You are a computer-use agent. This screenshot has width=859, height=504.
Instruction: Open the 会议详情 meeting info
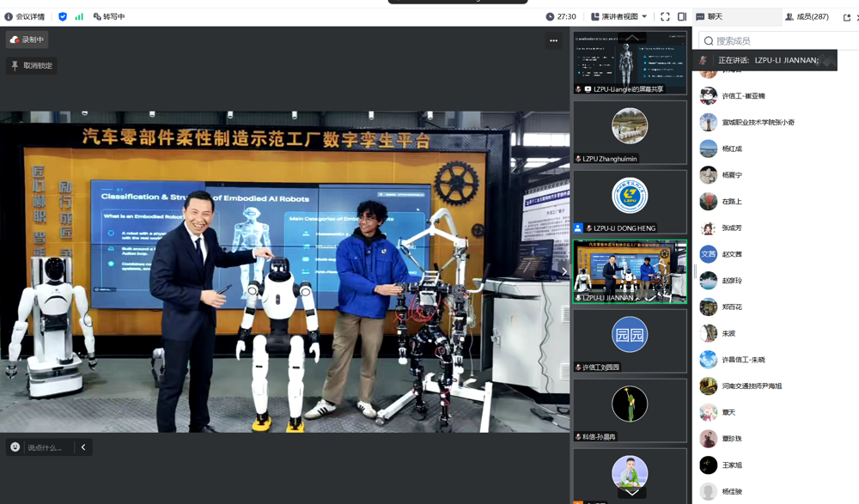click(25, 16)
